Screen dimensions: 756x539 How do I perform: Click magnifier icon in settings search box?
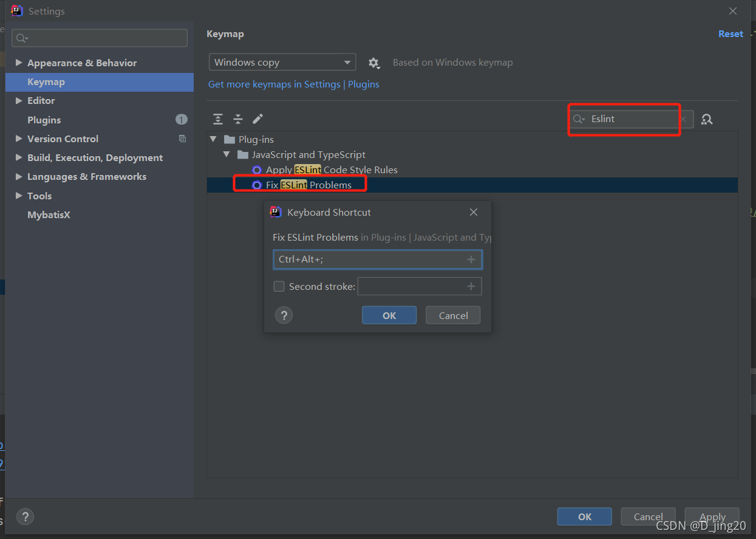pos(22,38)
